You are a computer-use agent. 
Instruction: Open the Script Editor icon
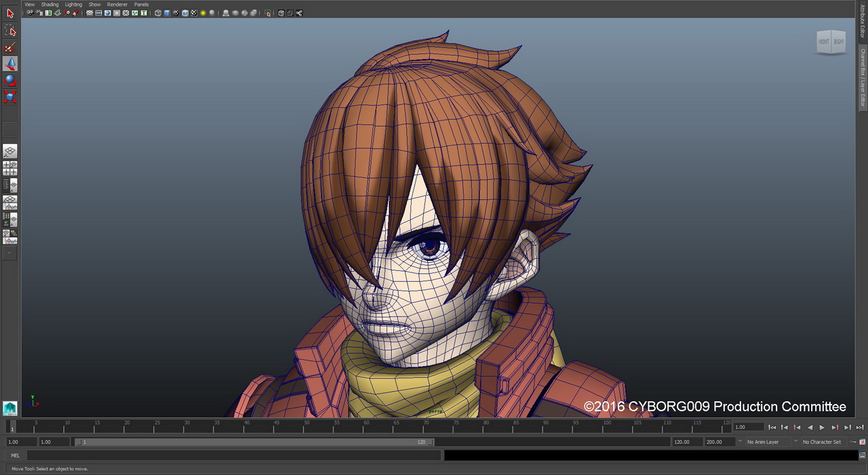click(862, 455)
